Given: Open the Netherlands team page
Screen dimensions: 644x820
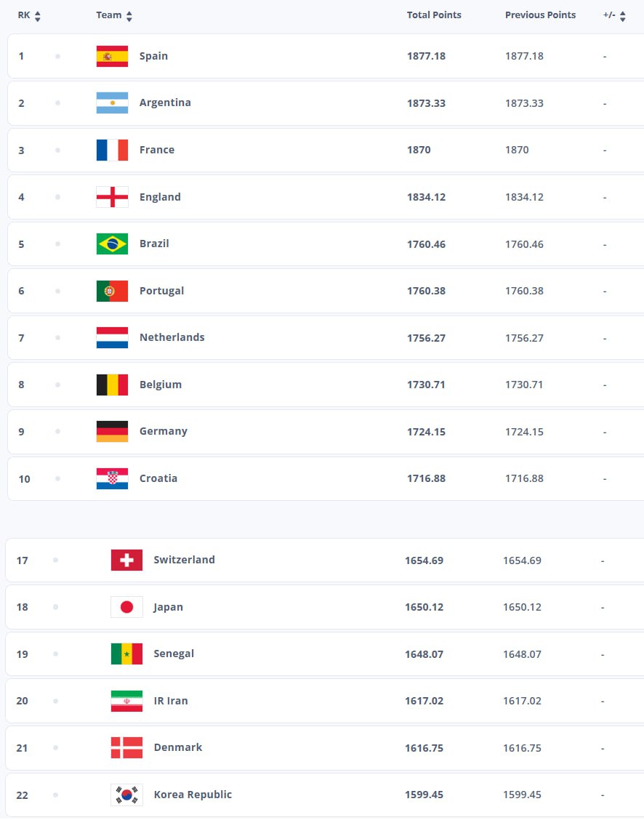Looking at the screenshot, I should pyautogui.click(x=172, y=337).
